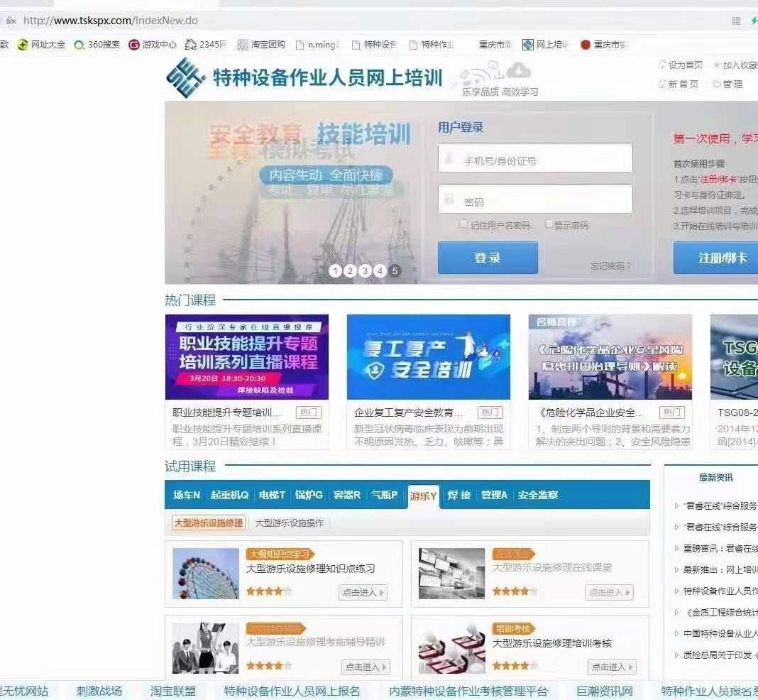Click the 手机号/身份证号 input field
This screenshot has width=758, height=700.
[536, 158]
